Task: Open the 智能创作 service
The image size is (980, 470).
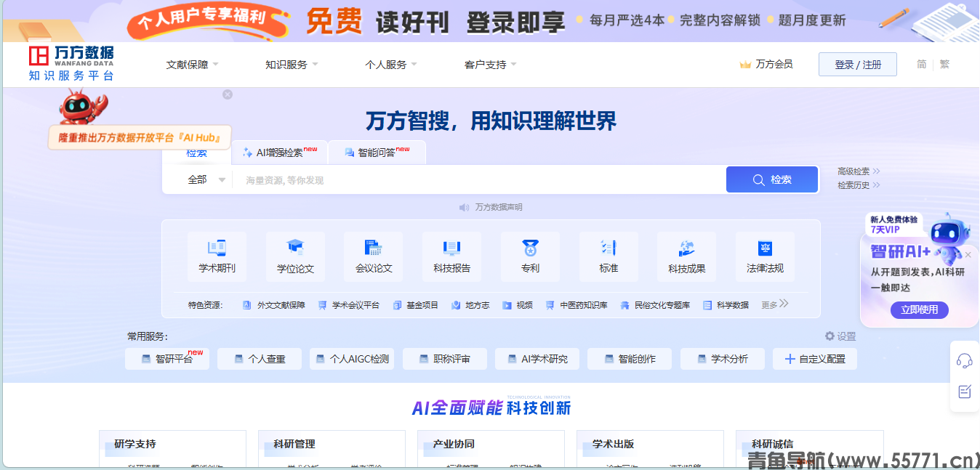Action: click(630, 359)
